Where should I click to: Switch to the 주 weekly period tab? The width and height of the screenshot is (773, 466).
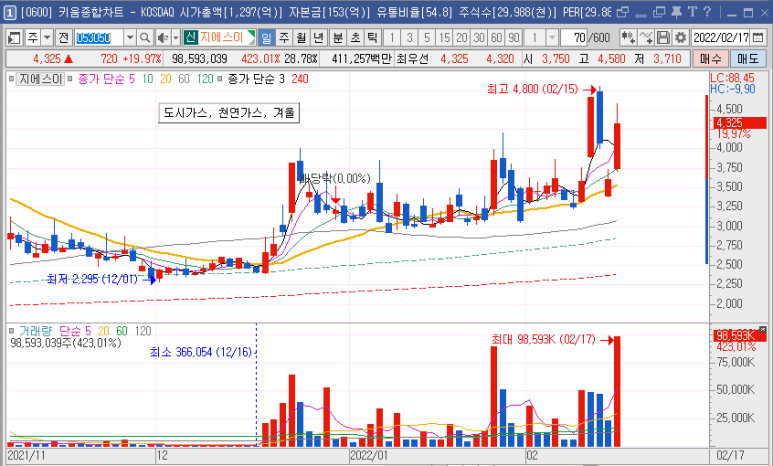point(284,37)
